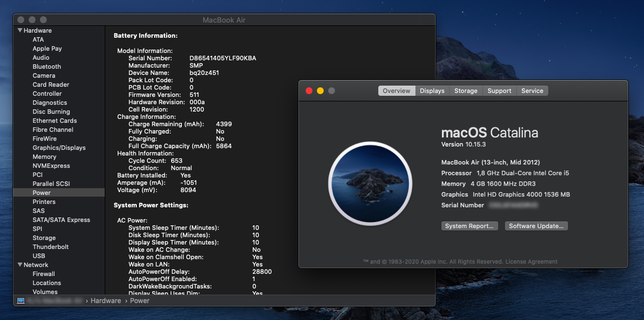Viewport: 644px width, 320px height.
Task: Open System Report button
Action: coord(469,226)
